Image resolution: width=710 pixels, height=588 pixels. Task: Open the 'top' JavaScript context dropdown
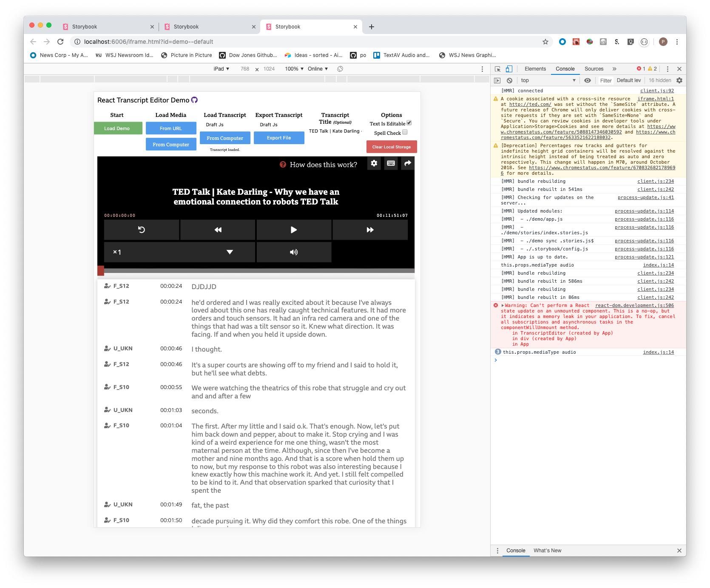tap(548, 80)
